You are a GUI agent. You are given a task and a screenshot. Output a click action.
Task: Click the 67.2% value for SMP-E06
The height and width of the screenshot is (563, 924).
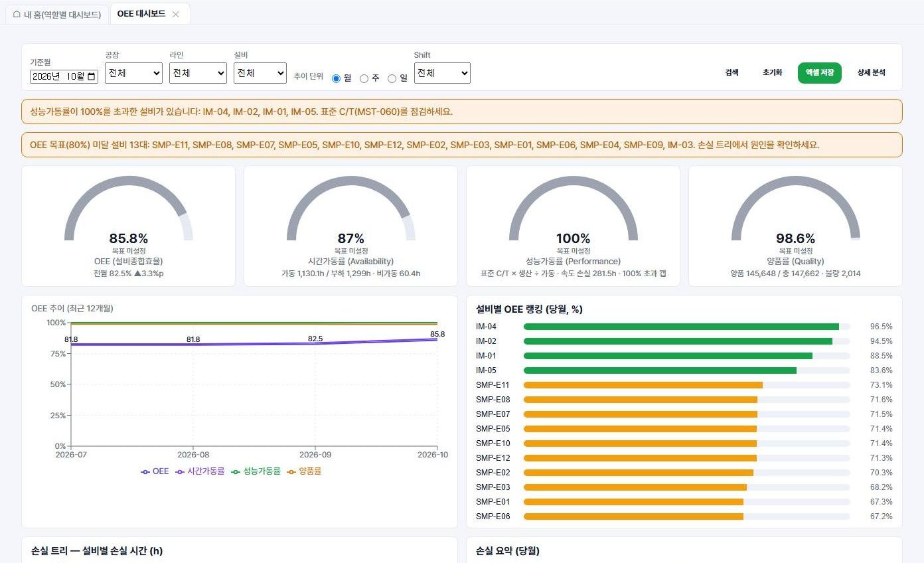click(x=882, y=517)
